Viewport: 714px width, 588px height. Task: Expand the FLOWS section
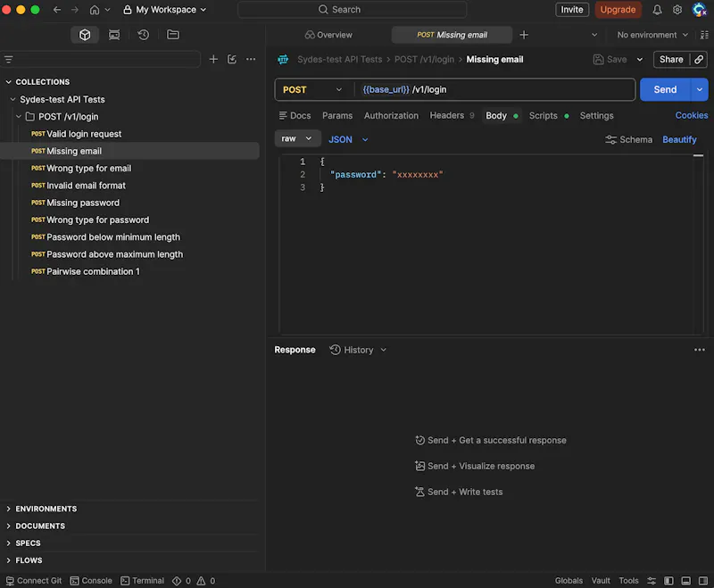tap(9, 560)
